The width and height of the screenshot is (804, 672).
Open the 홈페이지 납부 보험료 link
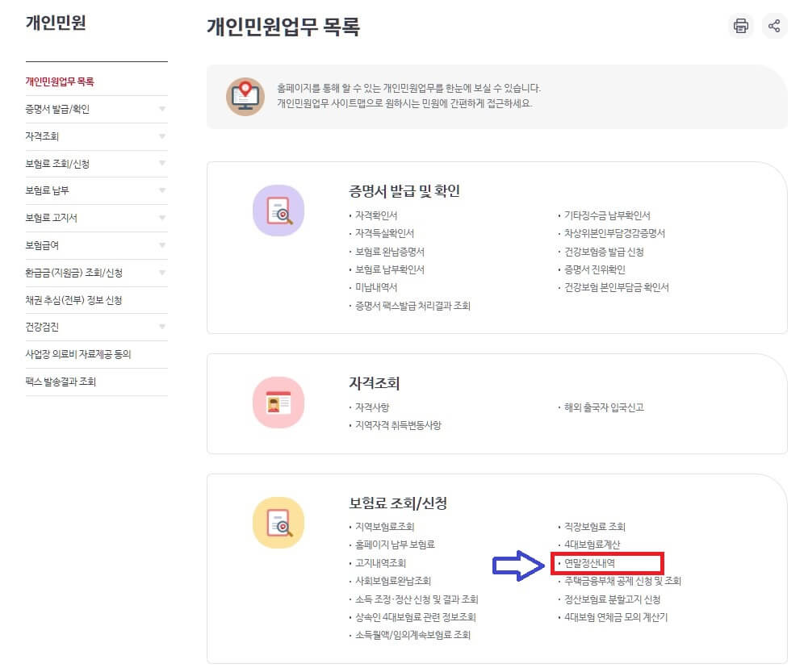click(x=395, y=545)
